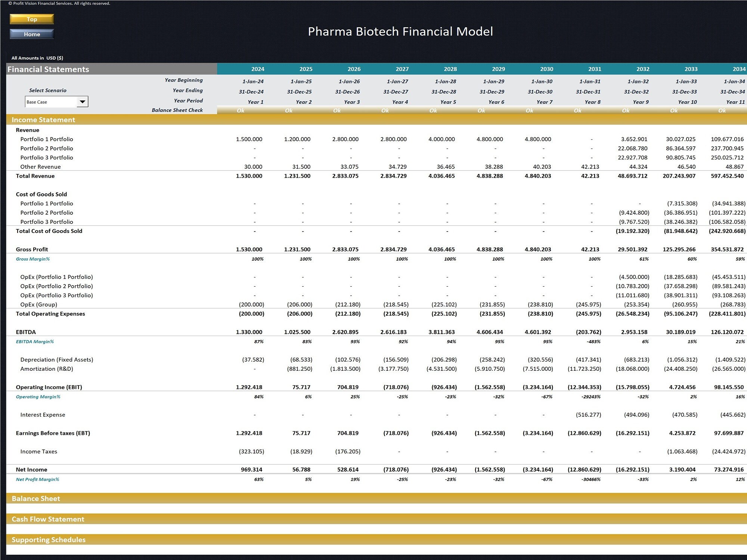Open the Select Scenario dropdown

coord(56,101)
